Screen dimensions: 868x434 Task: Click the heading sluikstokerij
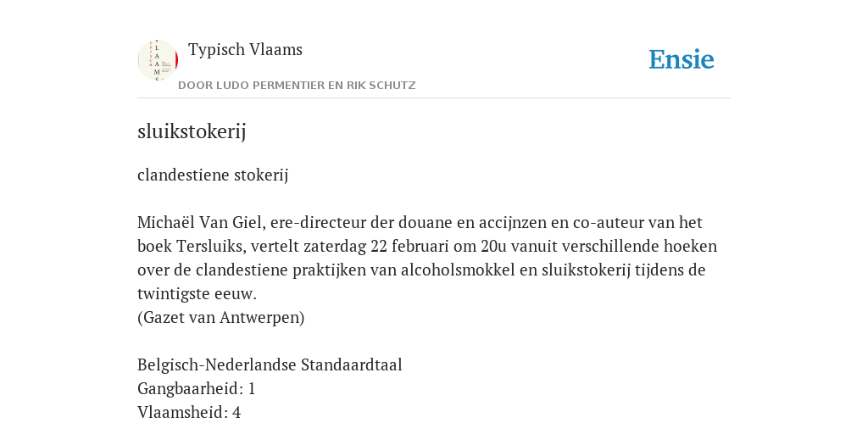[192, 131]
